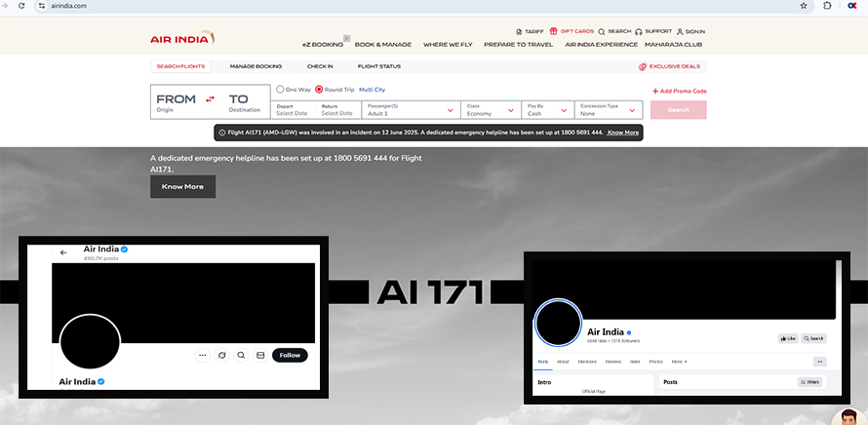868x425 pixels.
Task: Switch to the Flight Status tab
Action: click(379, 66)
